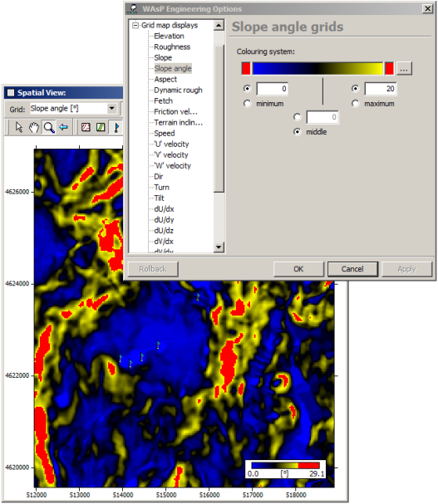The width and height of the screenshot is (438, 504).
Task: Click the Spatial View window icon
Action: pos(11,93)
